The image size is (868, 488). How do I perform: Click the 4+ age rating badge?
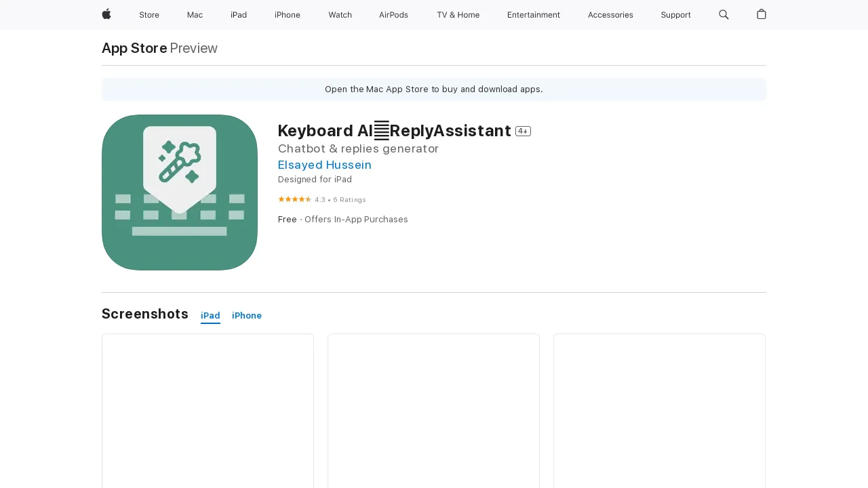tap(523, 131)
